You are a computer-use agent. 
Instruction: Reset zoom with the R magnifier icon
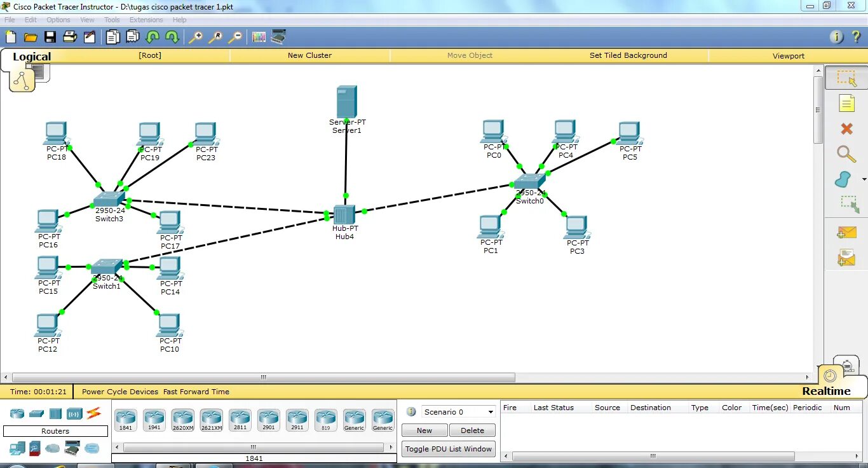pyautogui.click(x=215, y=37)
